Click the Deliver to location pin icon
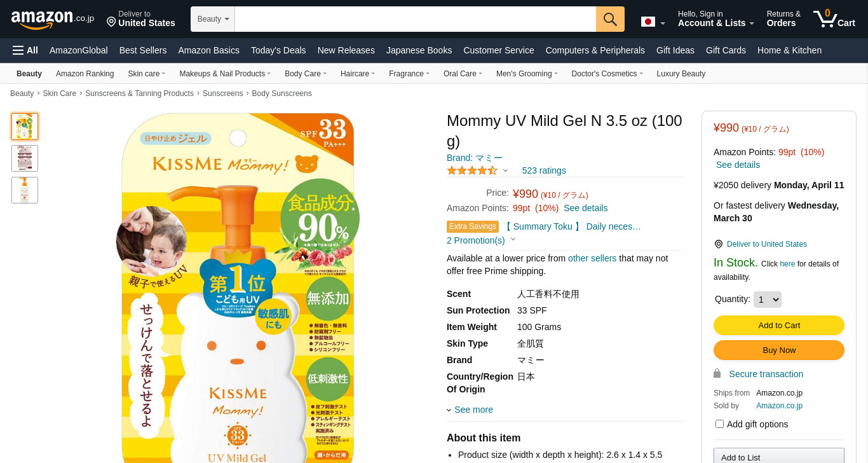 coord(111,22)
